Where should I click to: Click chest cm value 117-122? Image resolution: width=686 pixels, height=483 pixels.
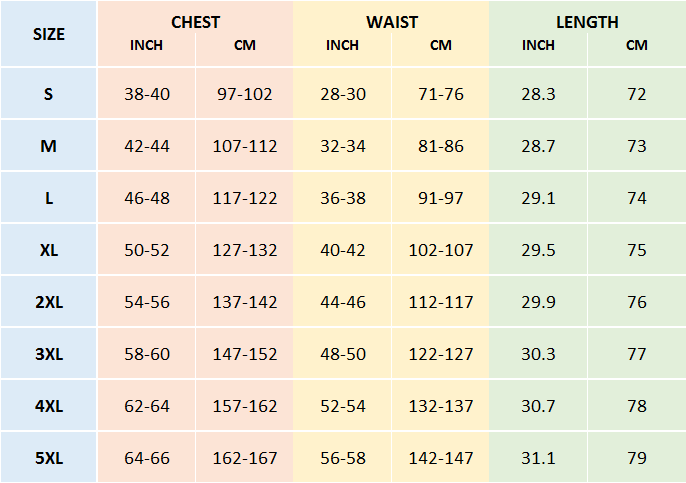coord(245,198)
